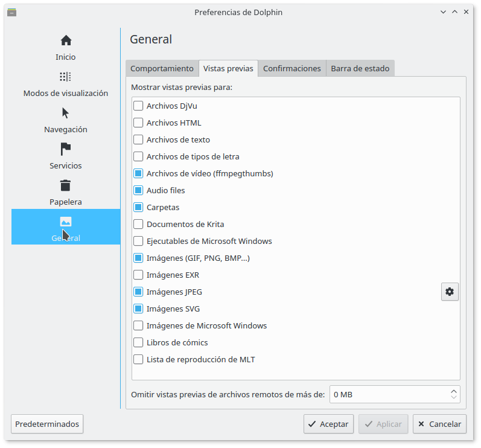This screenshot has width=481, height=448.
Task: Decrease remote file size limit with down arrow
Action: coord(453,398)
